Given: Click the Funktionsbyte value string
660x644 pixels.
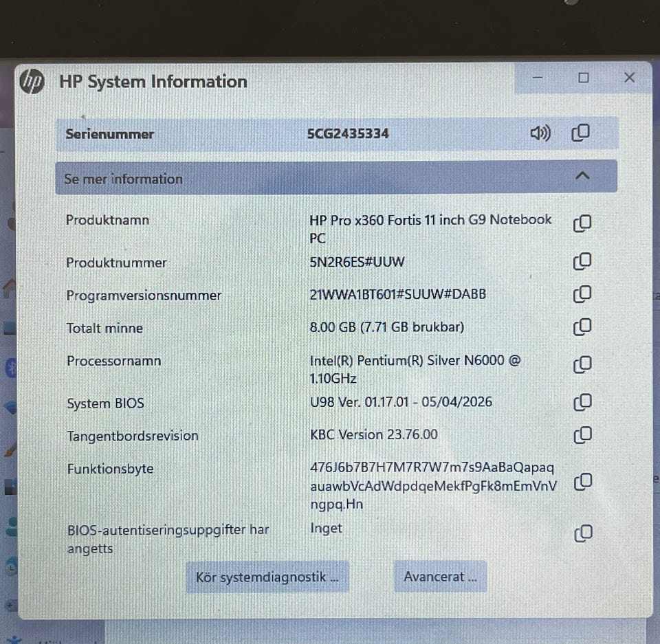Looking at the screenshot, I should point(434,486).
